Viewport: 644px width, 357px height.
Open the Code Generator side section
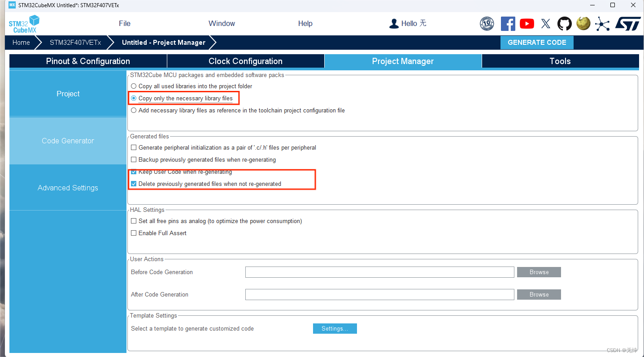coord(68,141)
